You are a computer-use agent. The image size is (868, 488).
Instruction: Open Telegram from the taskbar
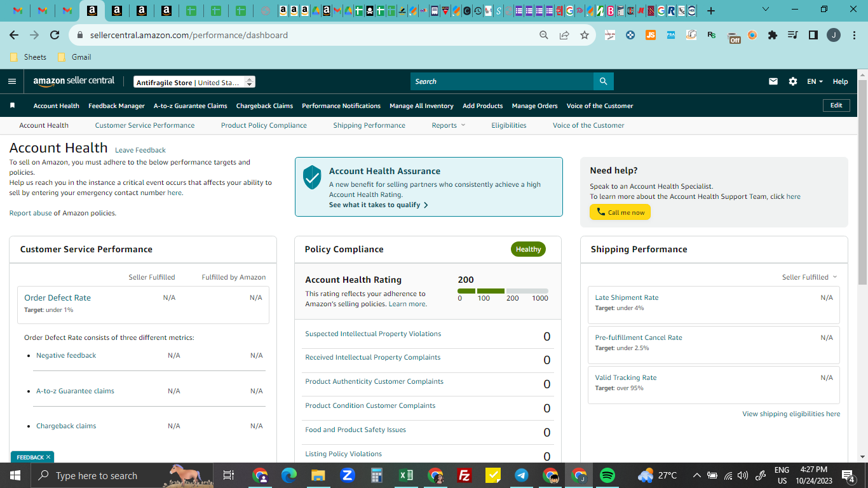[522, 475]
